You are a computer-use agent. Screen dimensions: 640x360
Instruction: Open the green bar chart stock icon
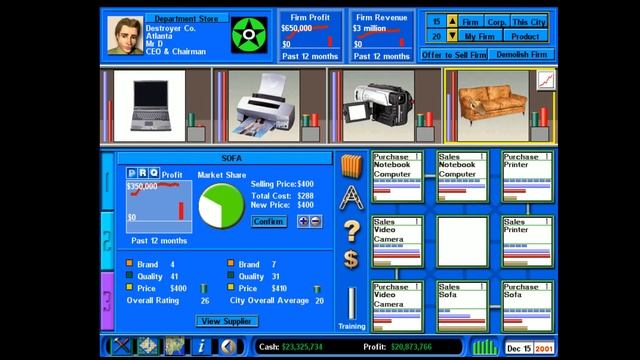tap(484, 347)
